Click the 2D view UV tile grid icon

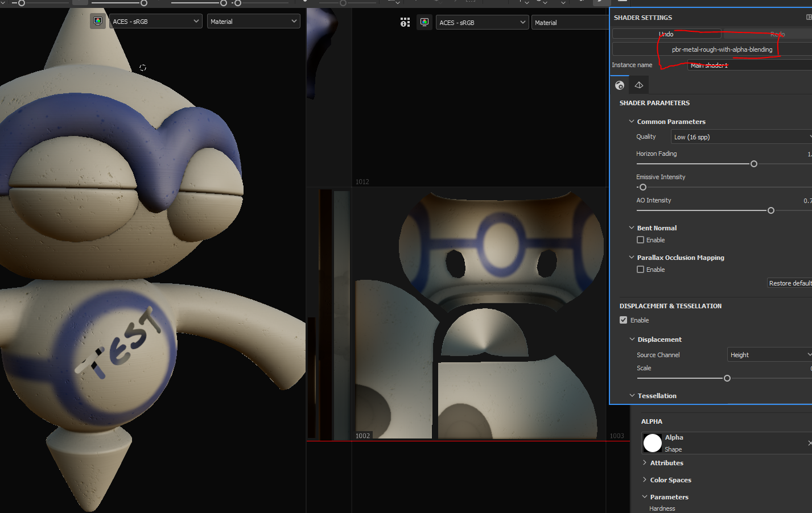click(405, 22)
